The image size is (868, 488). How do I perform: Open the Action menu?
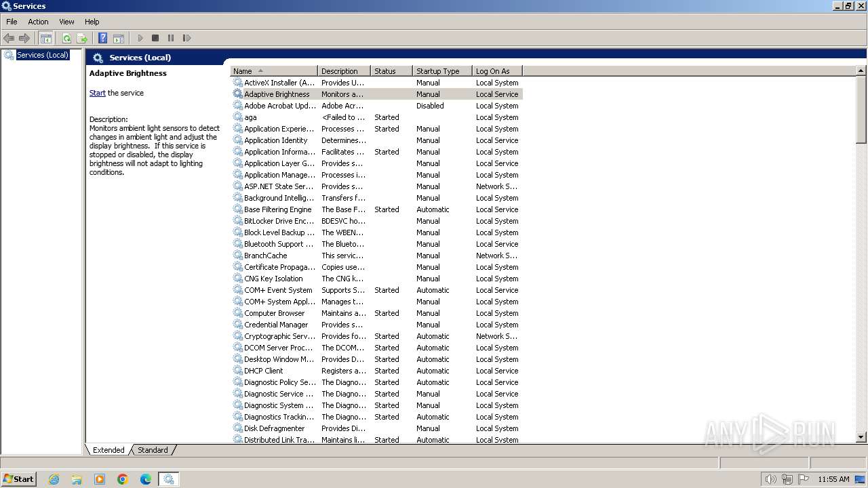click(x=38, y=22)
